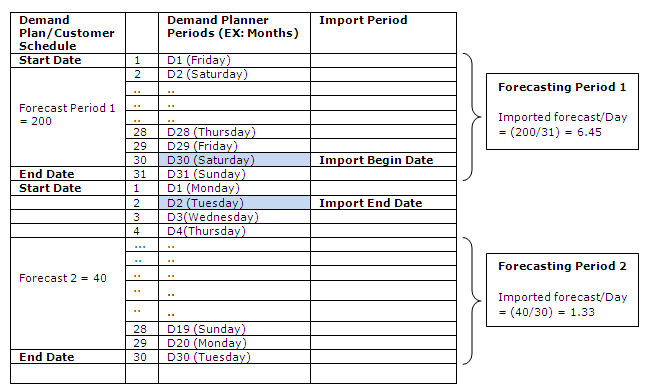Click the D20 (Monday) cell
This screenshot has width=649, height=389.
click(x=234, y=343)
